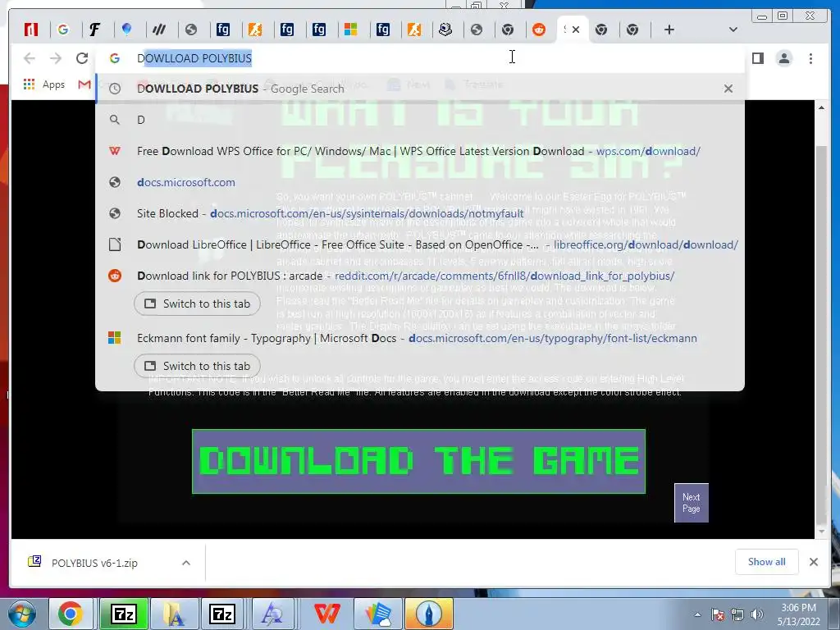This screenshot has height=630, width=840.
Task: Open the yellow folder A taskbar icon
Action: click(173, 614)
